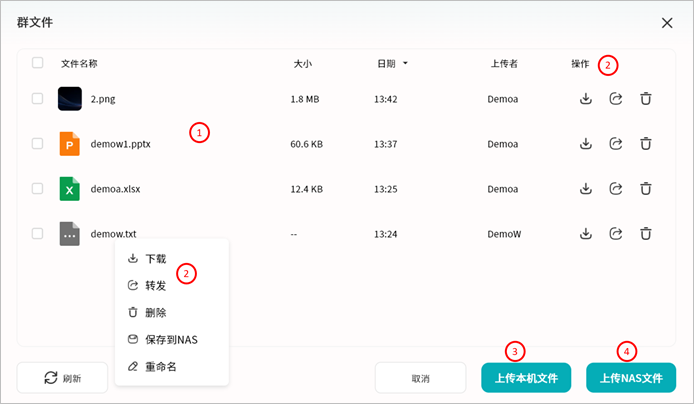Delete the demow.txt file via trash icon
This screenshot has width=694, height=404.
(646, 234)
